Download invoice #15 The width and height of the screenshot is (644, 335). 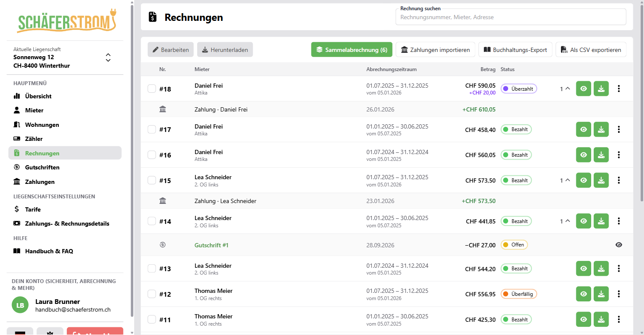601,180
